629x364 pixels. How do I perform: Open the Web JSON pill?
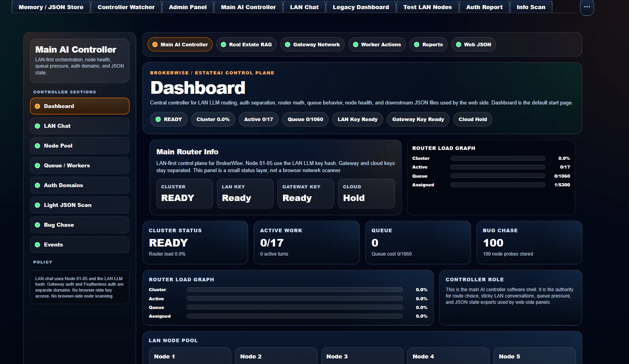tap(473, 44)
